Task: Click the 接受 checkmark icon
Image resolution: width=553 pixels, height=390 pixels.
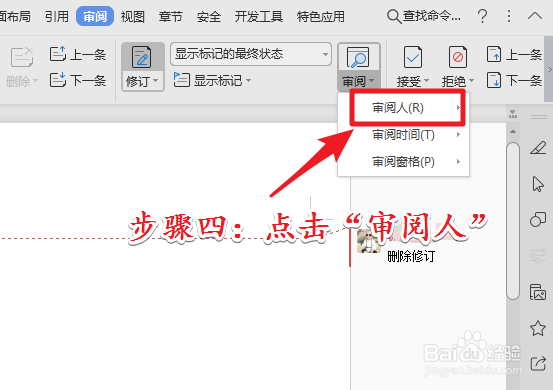Action: click(413, 57)
